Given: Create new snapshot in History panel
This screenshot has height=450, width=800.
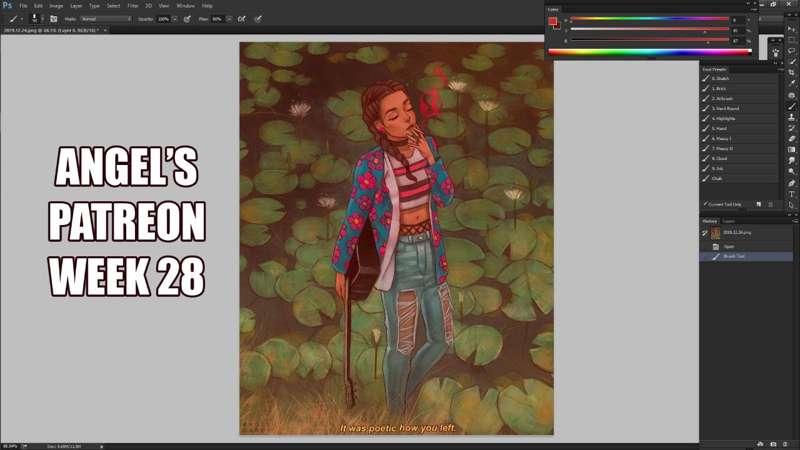Looking at the screenshot, I should (x=773, y=444).
